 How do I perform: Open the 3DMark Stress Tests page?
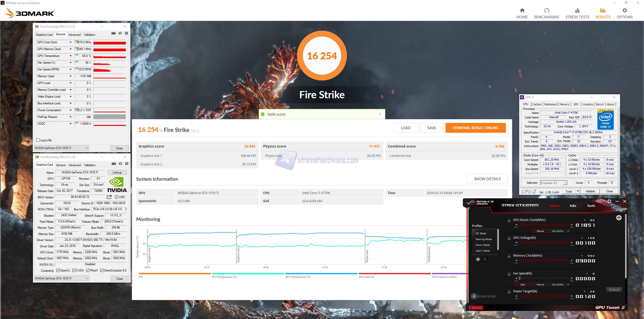(577, 13)
